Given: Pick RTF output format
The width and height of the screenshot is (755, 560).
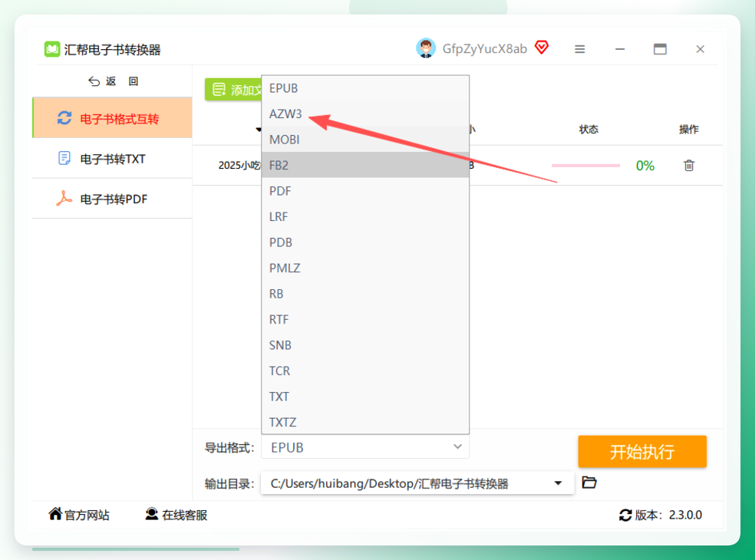Looking at the screenshot, I should pyautogui.click(x=365, y=319).
